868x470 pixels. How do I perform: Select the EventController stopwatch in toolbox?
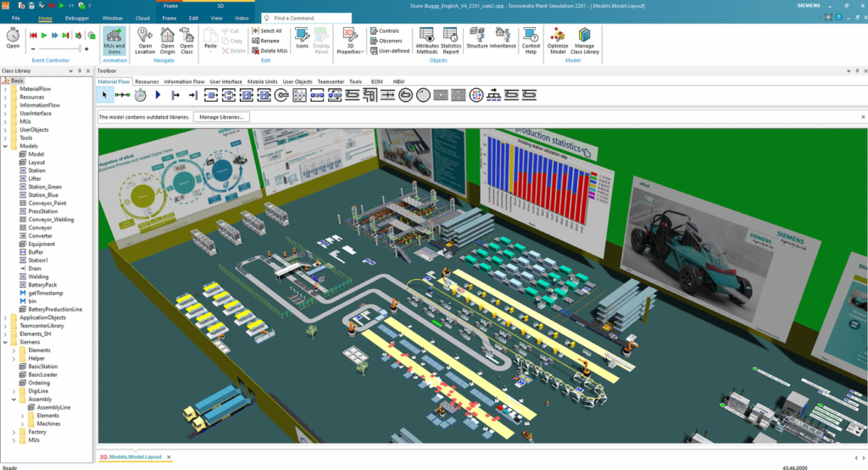(141, 95)
